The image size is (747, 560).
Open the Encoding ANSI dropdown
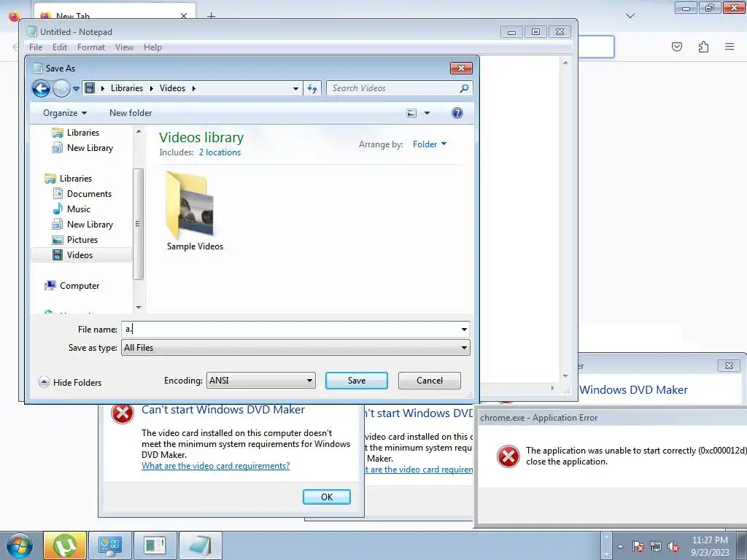tap(260, 381)
